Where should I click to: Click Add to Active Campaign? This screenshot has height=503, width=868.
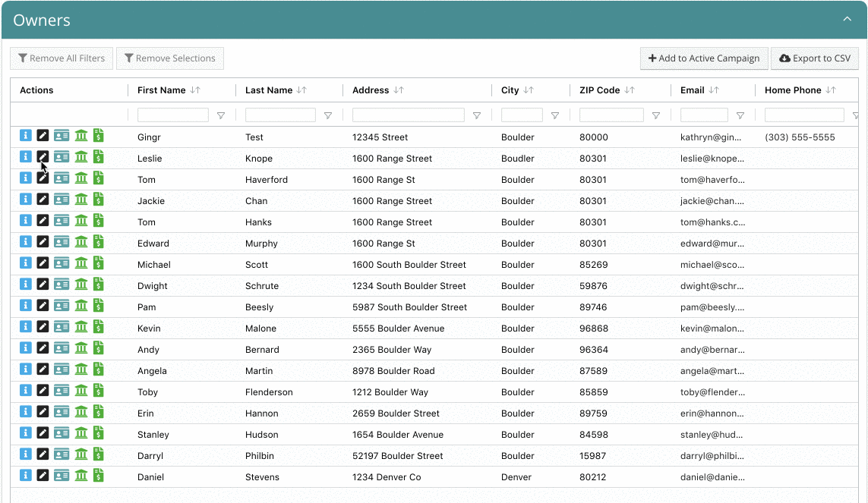[x=703, y=58]
